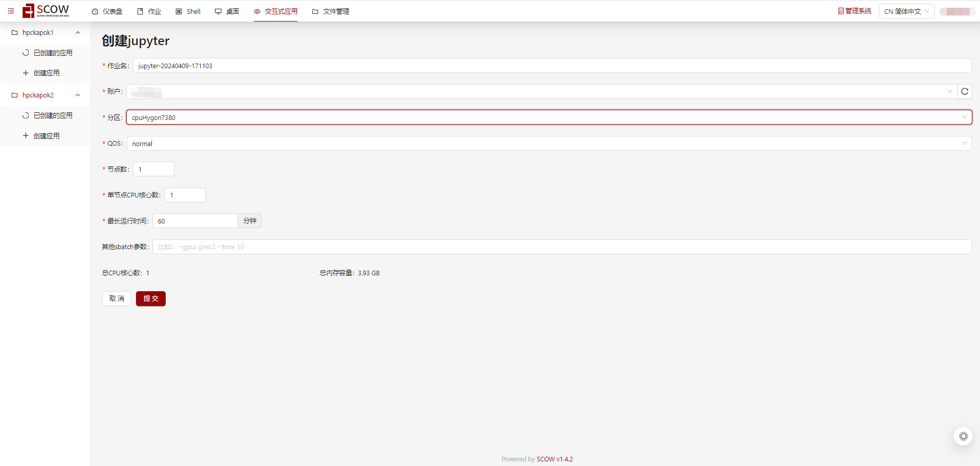
Task: Collapse the sidebar with the menu fold icon
Action: point(11,11)
